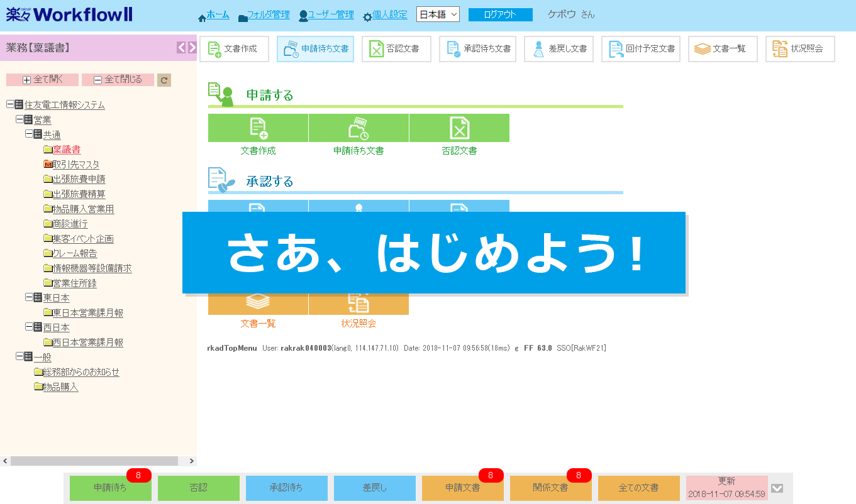Image resolution: width=856 pixels, height=504 pixels.
Task: Open the 日本語 language dropdown
Action: pos(438,14)
